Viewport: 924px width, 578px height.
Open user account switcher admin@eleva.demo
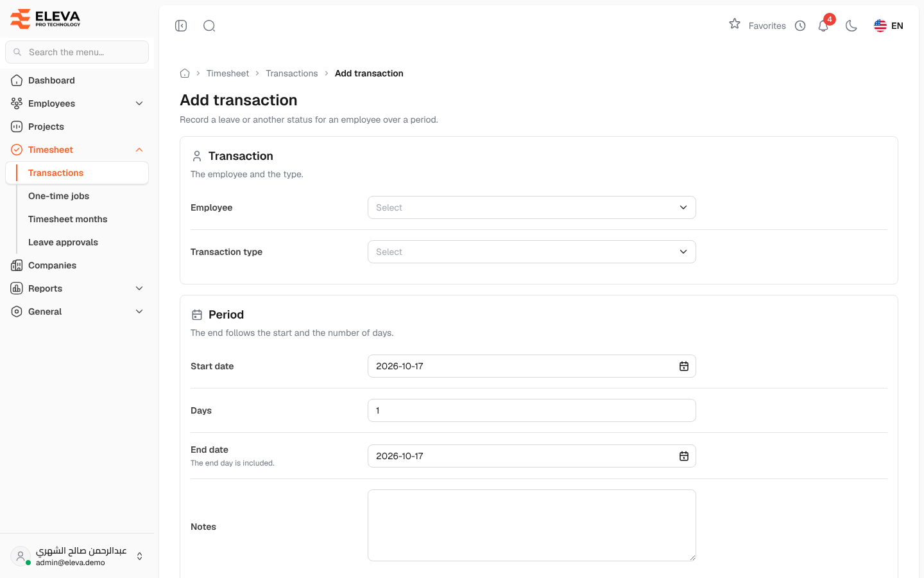77,556
